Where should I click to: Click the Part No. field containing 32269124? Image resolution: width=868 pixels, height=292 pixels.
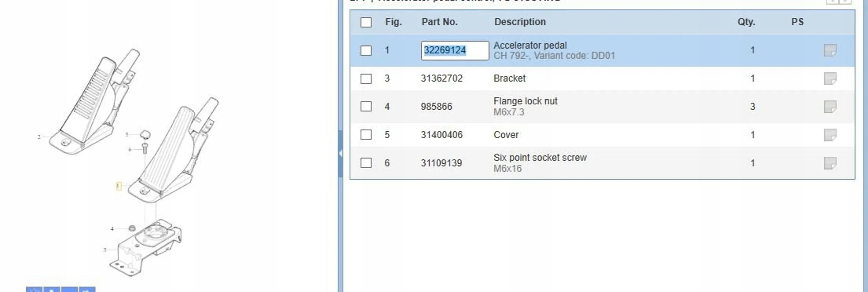pos(455,51)
